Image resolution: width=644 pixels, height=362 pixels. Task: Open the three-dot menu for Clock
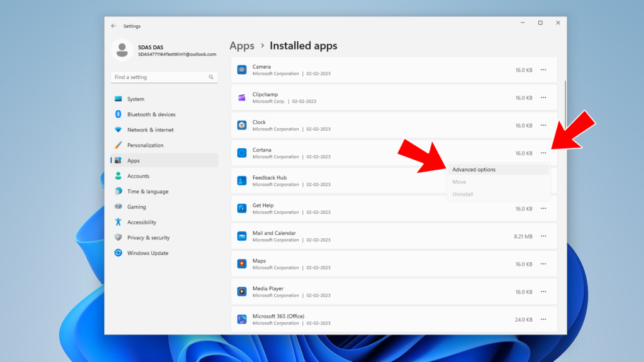click(x=543, y=125)
